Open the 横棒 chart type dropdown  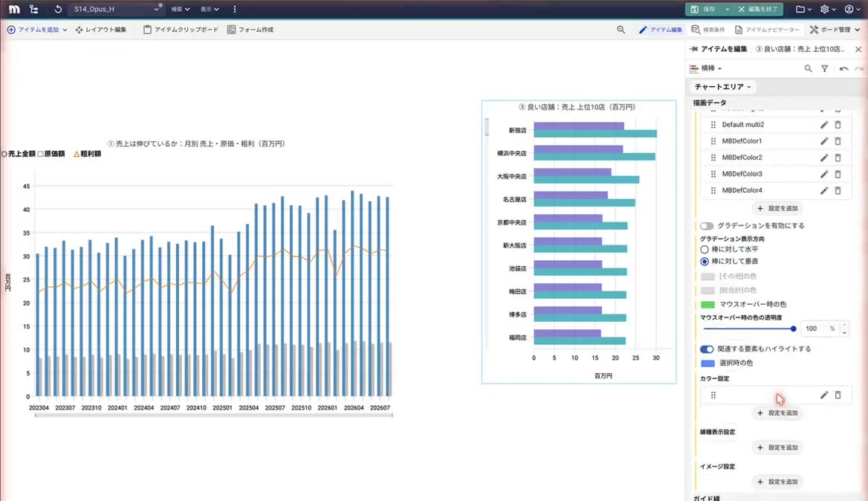pos(706,68)
